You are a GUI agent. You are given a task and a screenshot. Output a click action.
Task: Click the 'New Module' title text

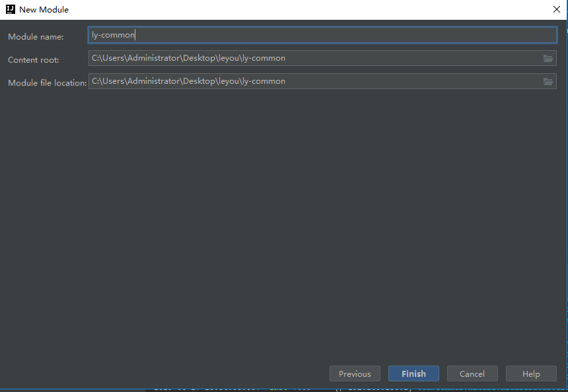pyautogui.click(x=44, y=10)
